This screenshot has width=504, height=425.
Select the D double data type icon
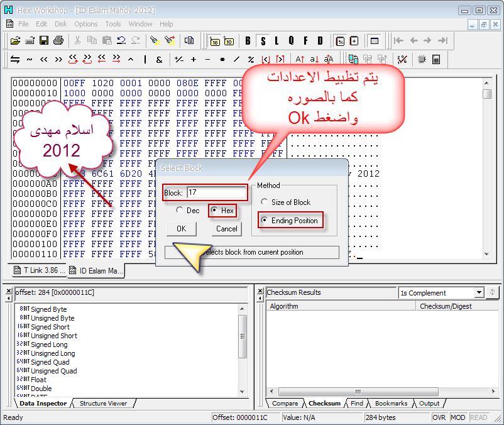(320, 41)
